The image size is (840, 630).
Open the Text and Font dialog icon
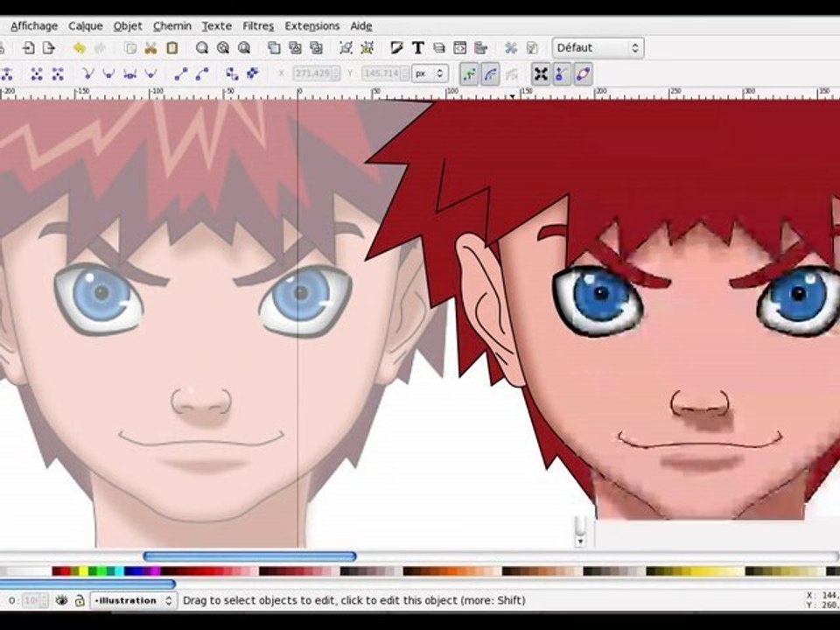click(418, 48)
